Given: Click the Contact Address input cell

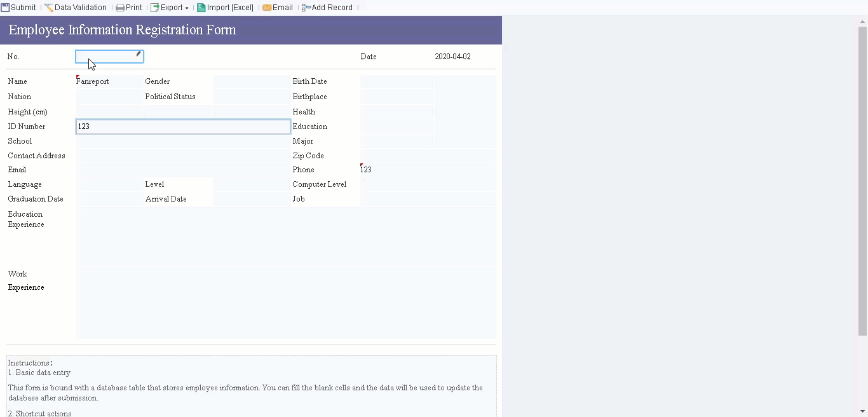Looking at the screenshot, I should 183,156.
